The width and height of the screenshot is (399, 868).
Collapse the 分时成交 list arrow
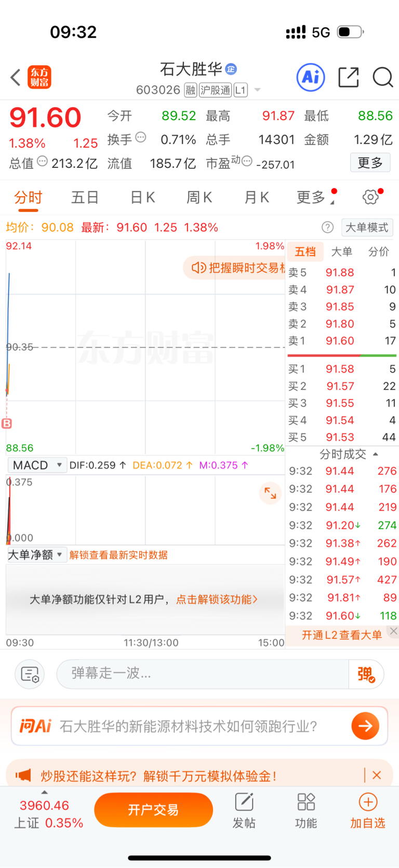click(376, 454)
